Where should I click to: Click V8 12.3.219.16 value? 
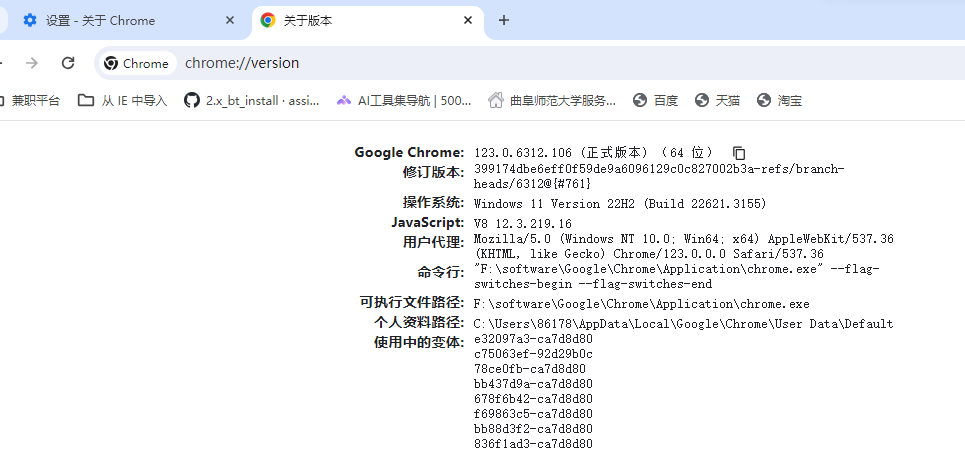pyautogui.click(x=523, y=223)
